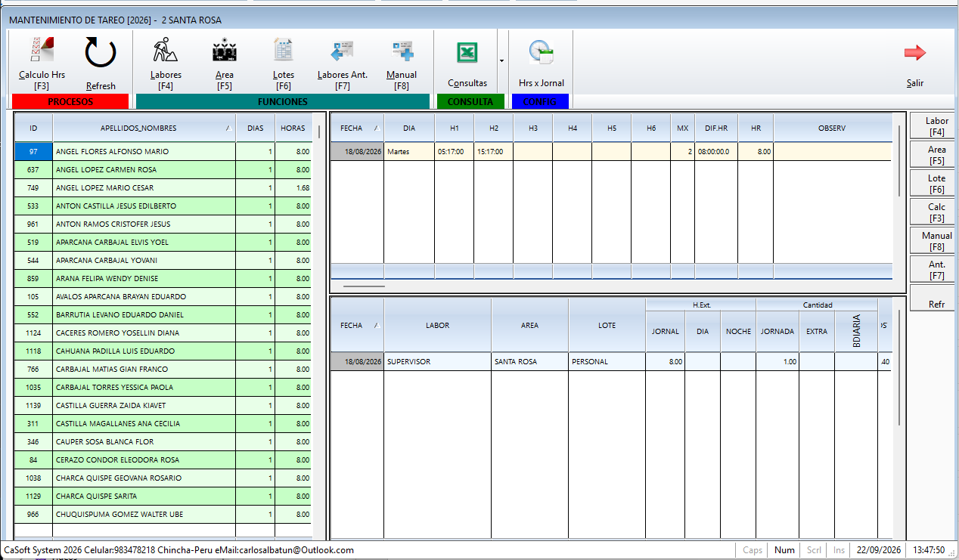Viewport: 959px width, 560px height.
Task: Select employee ANGEL LOPEZ CARMEN ROSA
Action: [163, 169]
